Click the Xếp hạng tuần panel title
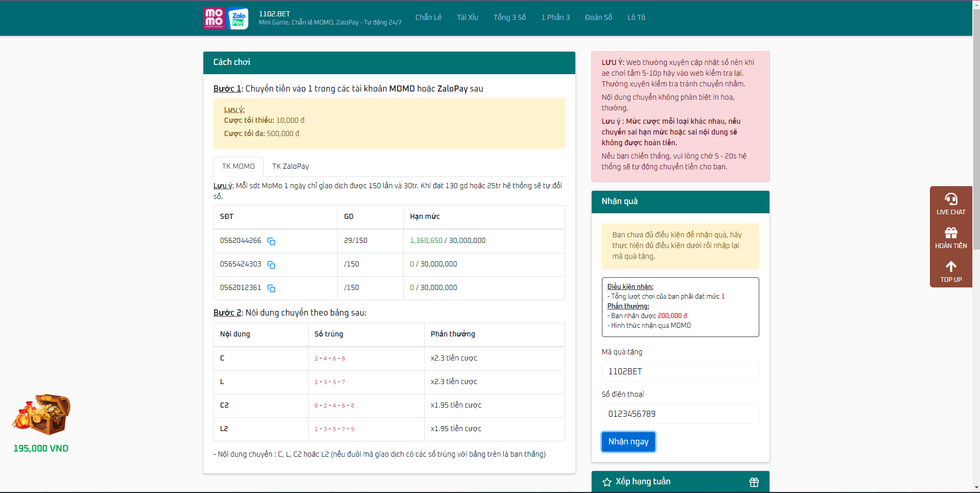This screenshot has width=980, height=493. (x=643, y=482)
